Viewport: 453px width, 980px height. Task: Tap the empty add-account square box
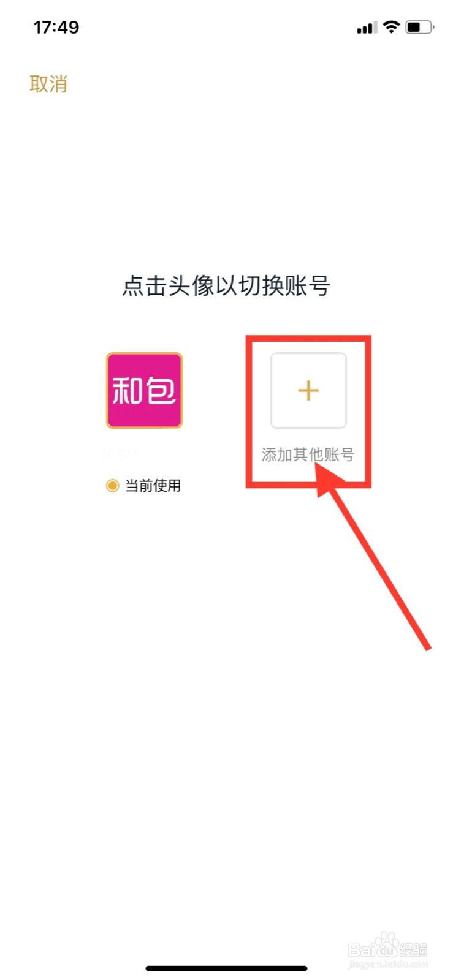point(308,390)
